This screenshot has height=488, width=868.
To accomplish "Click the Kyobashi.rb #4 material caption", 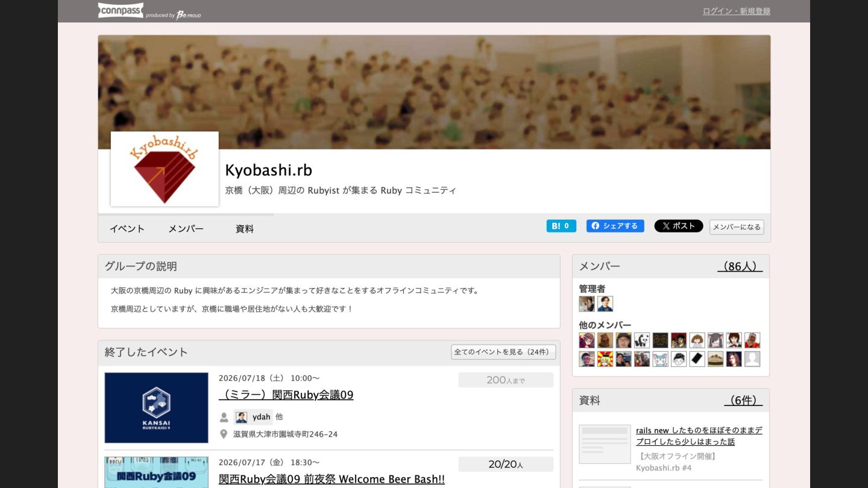I will pyautogui.click(x=664, y=468).
